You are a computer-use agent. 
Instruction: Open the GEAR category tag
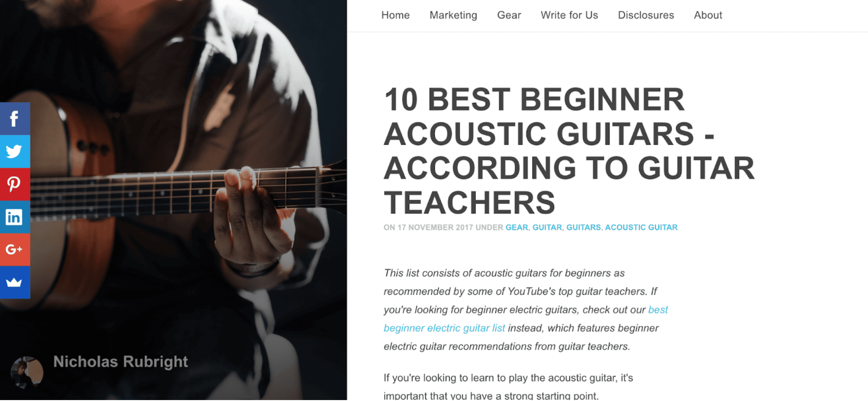click(517, 227)
